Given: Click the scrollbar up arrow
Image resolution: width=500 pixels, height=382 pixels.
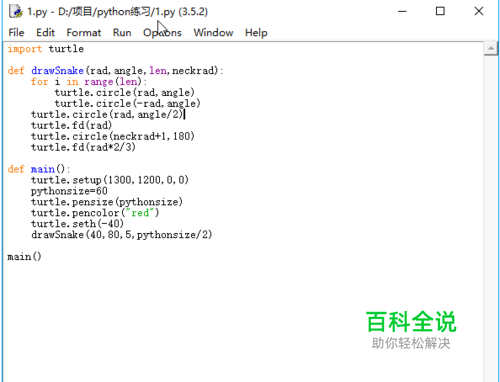Looking at the screenshot, I should [x=491, y=49].
